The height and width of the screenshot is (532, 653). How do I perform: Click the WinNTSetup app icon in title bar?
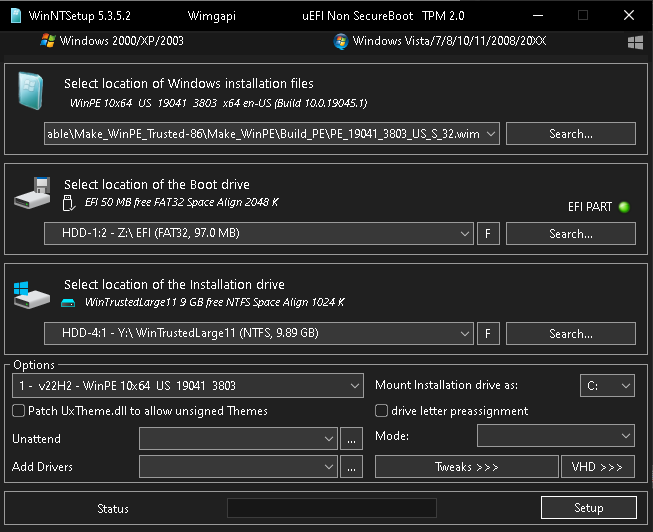pos(16,16)
